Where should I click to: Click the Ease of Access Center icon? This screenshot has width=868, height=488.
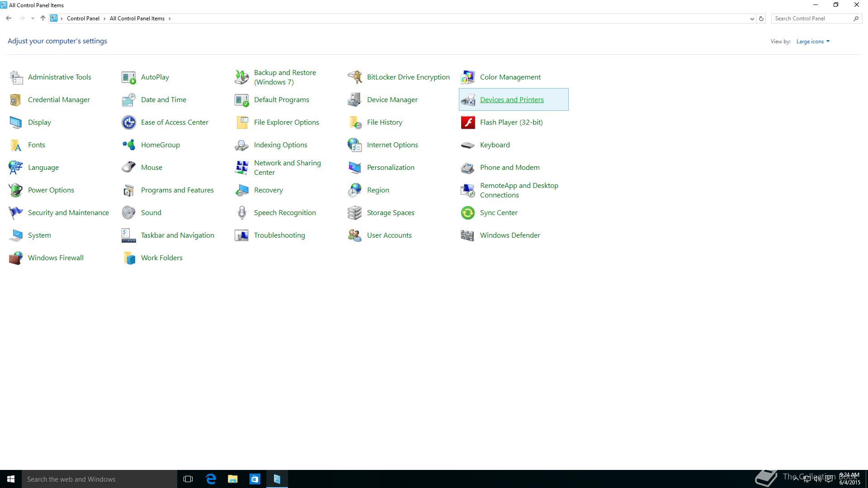coord(129,122)
